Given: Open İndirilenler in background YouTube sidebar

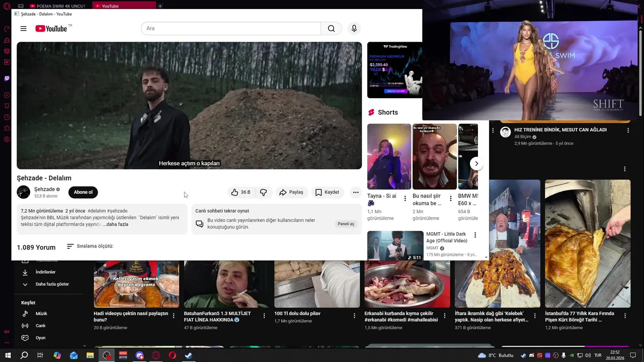Looking at the screenshot, I should 45,272.
